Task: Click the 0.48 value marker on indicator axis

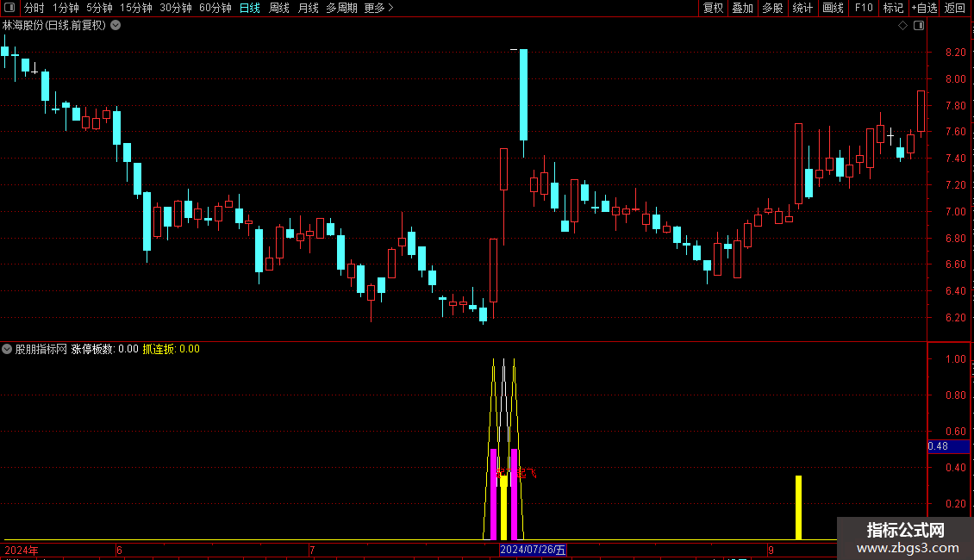Action: [948, 446]
